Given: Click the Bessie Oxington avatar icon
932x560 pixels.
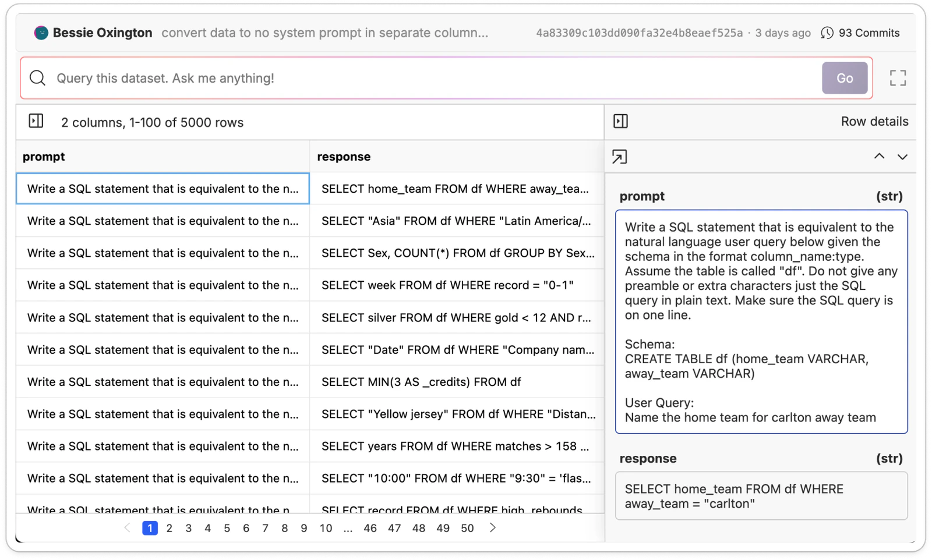Looking at the screenshot, I should coord(40,33).
